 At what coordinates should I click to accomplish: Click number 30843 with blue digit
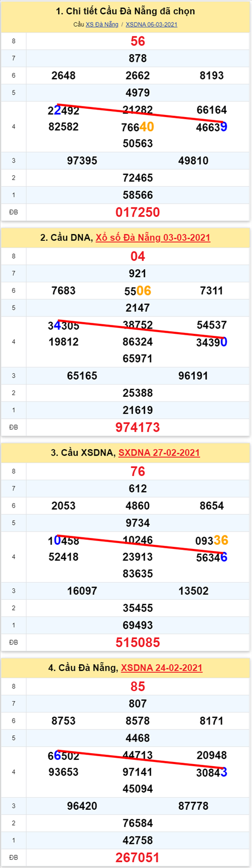[x=212, y=772]
